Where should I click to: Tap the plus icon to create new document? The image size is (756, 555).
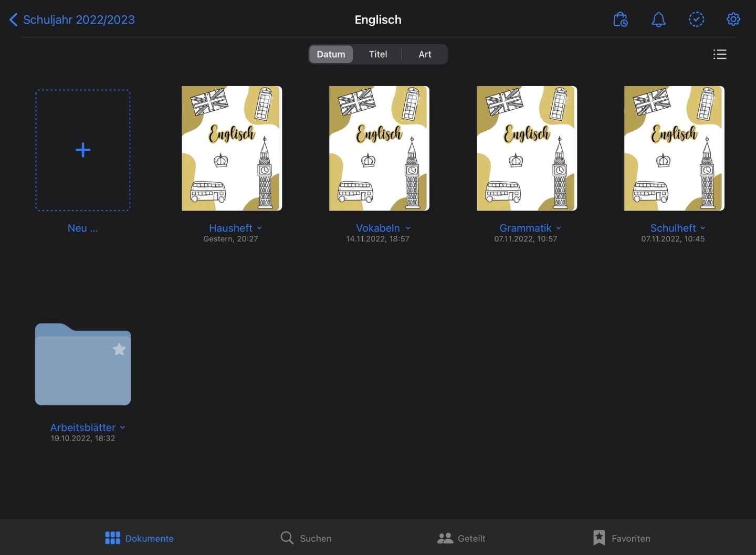83,150
